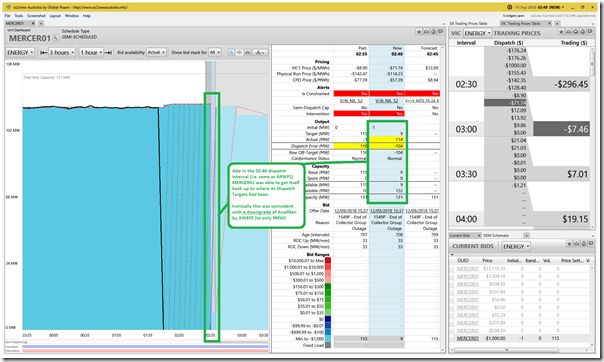This screenshot has height=362, width=604.
Task: Click search icon next to MERCER01 title
Action: [55, 38]
